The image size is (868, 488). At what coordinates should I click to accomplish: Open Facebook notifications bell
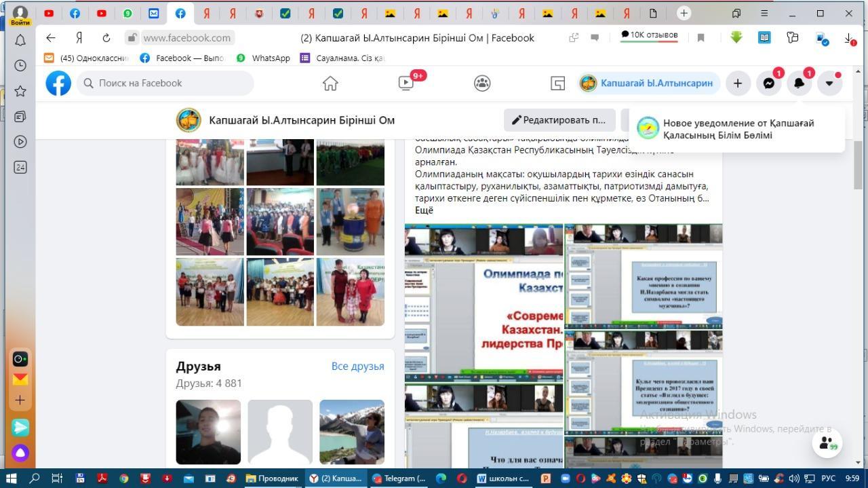[799, 83]
